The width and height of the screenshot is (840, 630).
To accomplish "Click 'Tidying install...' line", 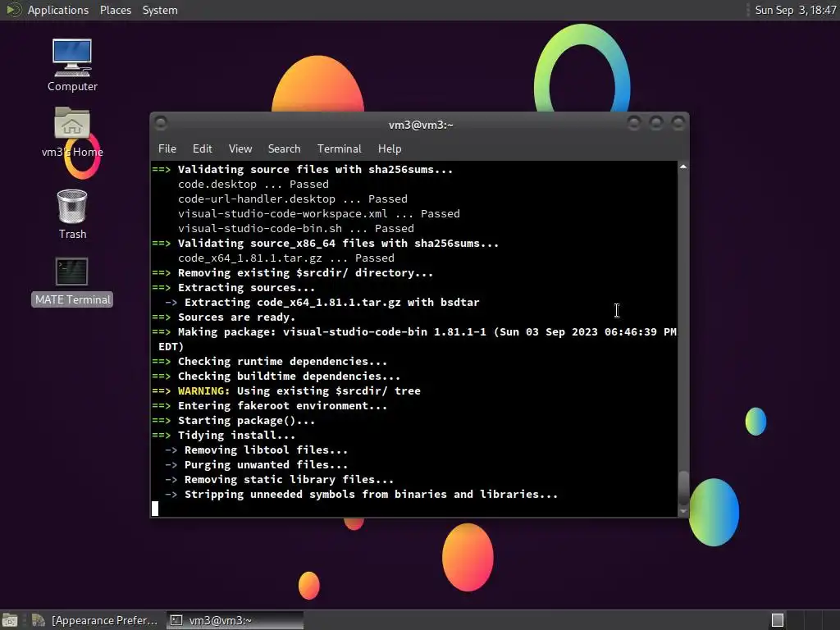I will 236,435.
